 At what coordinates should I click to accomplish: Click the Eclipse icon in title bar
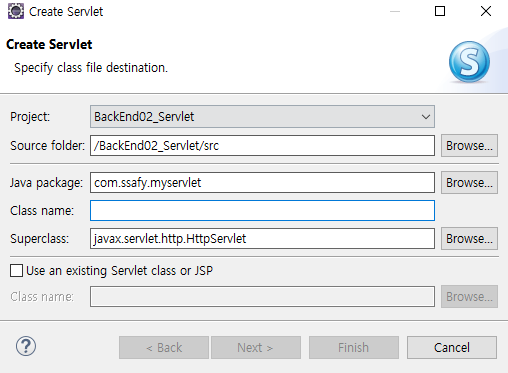[x=16, y=11]
